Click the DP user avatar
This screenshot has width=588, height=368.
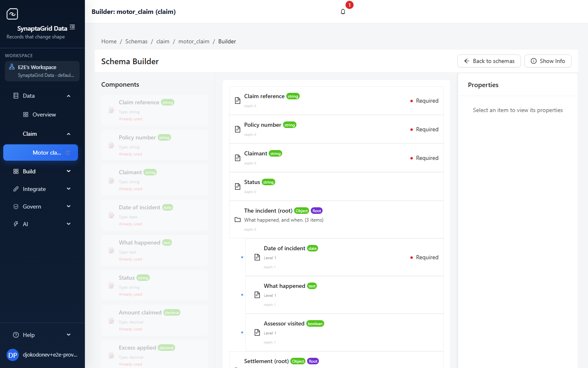tap(13, 355)
